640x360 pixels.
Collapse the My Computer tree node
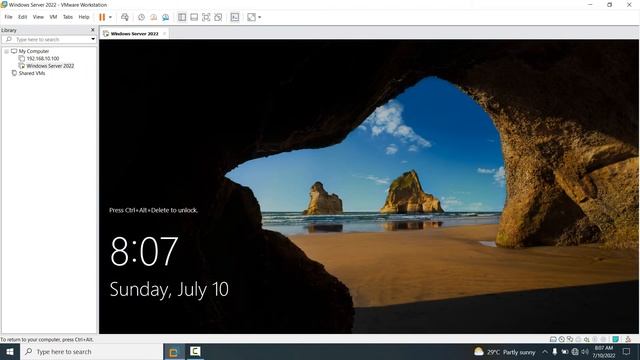(x=7, y=51)
